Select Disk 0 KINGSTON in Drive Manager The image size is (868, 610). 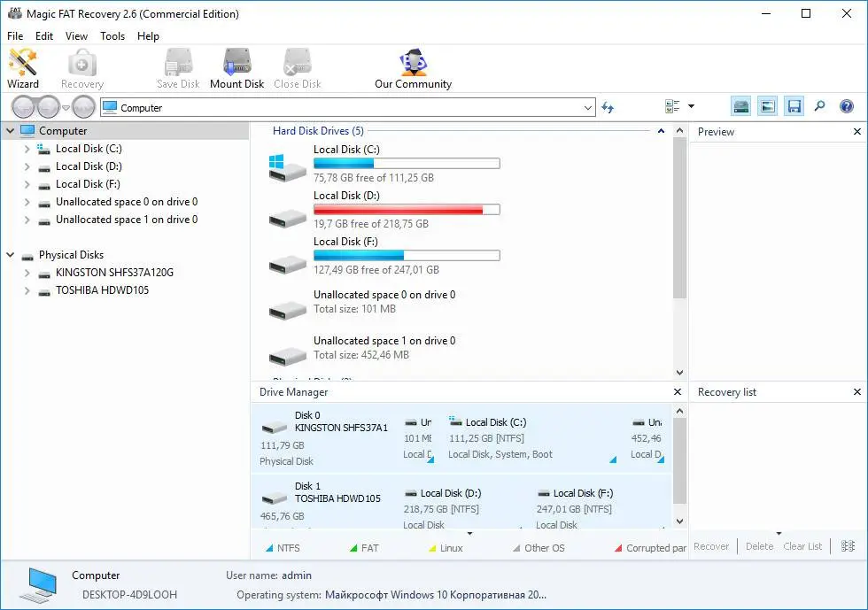(324, 438)
